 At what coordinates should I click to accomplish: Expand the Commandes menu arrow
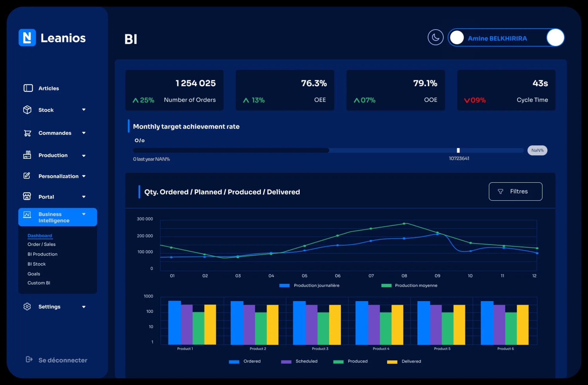pos(84,133)
